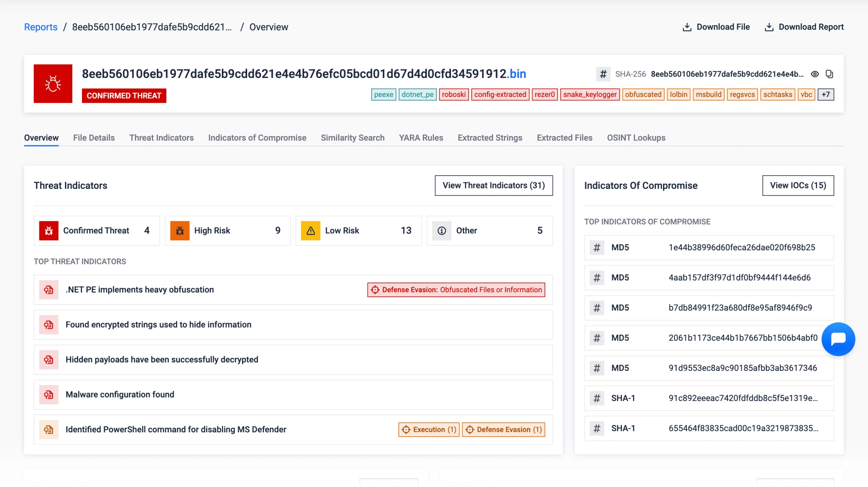Go to the Reports breadcrumb link
The image size is (868, 487).
tap(41, 27)
